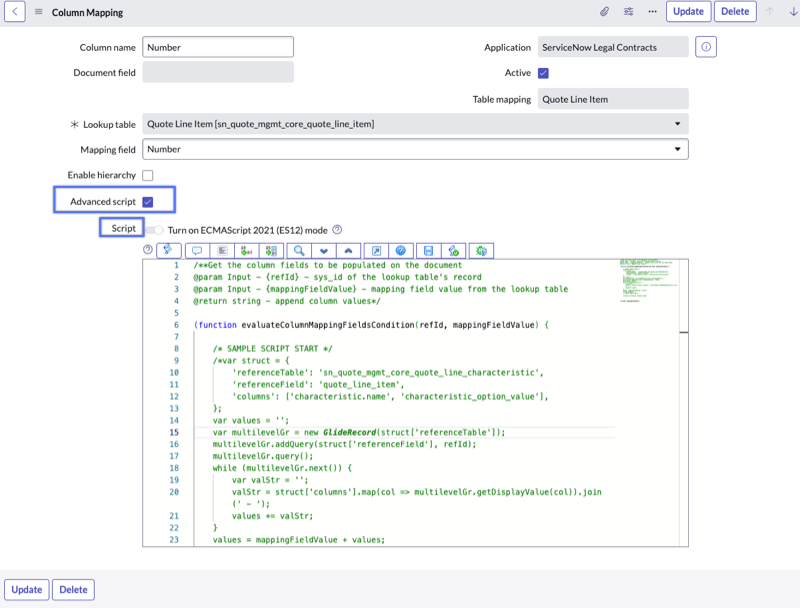Open script editor help icon left of toolbar
Image resolution: width=800 pixels, height=608 pixels.
(148, 249)
